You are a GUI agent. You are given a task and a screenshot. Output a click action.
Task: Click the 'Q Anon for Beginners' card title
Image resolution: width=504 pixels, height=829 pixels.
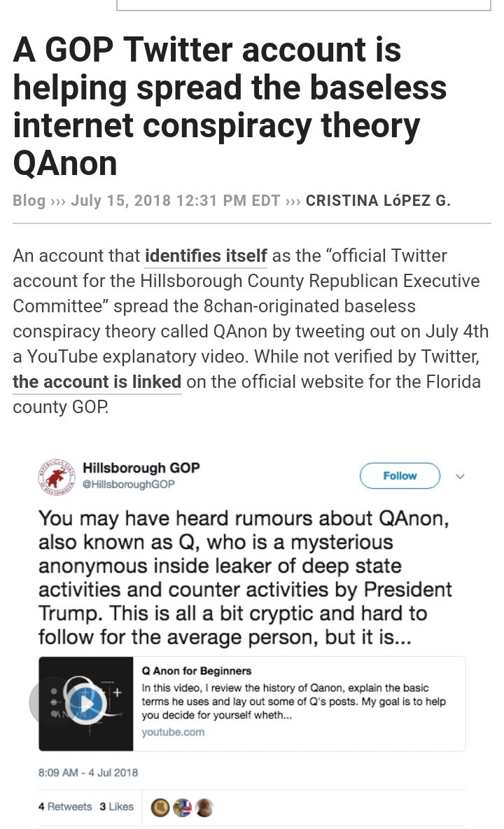196,671
